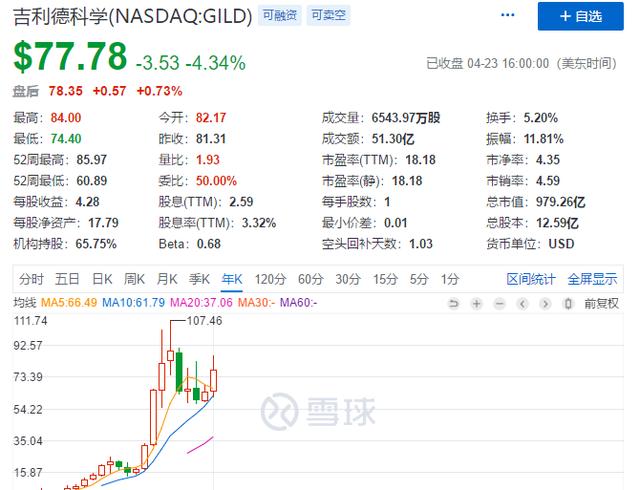Click the MA5:66.49 moving average label
Image resolution: width=640 pixels, height=490 pixels.
click(x=69, y=303)
